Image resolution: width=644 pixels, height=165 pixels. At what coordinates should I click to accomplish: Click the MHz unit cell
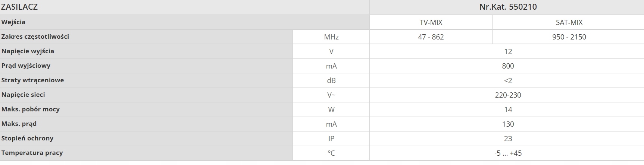click(331, 37)
